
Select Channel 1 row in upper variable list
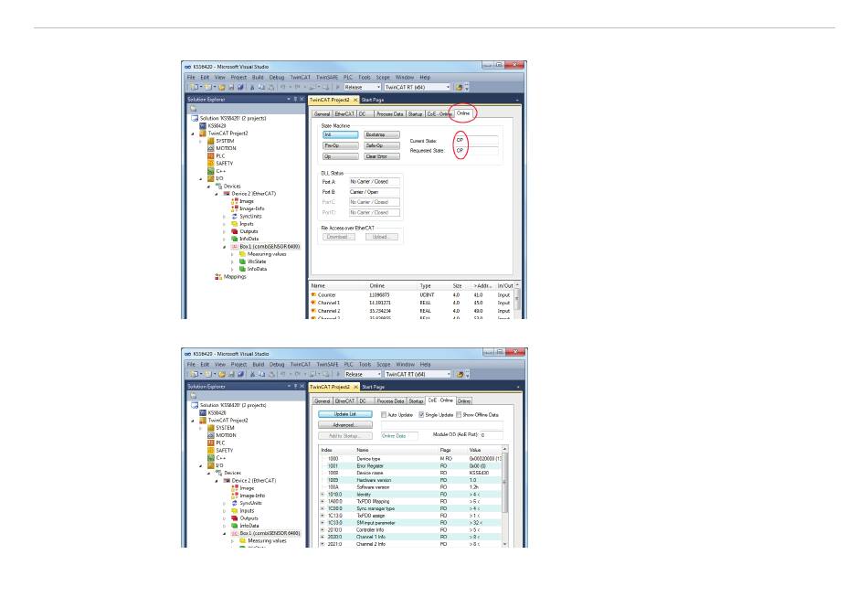pos(413,303)
